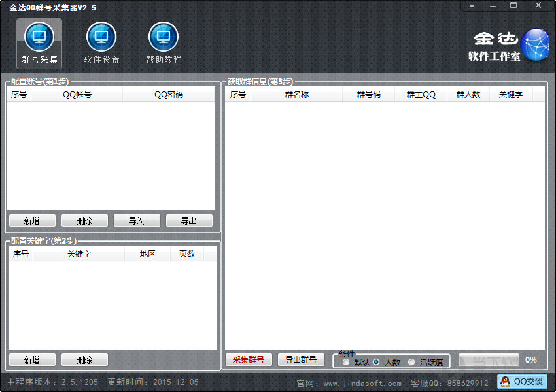Maximize the application window
556x392 pixels.
coord(513,5)
